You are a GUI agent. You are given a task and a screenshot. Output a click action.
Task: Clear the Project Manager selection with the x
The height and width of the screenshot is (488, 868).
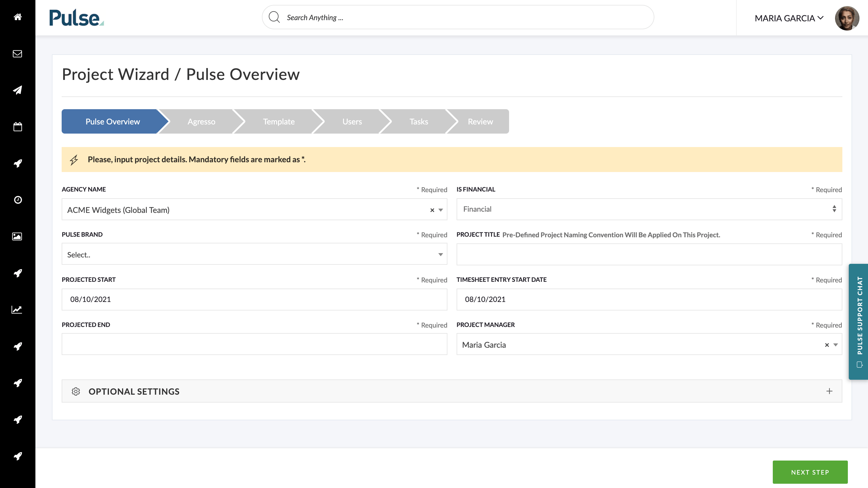click(826, 345)
